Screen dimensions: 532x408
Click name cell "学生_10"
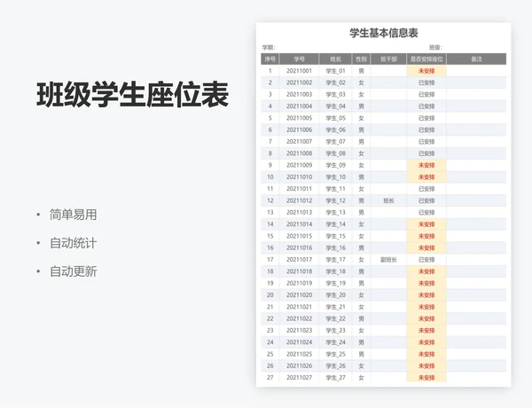[x=335, y=177]
